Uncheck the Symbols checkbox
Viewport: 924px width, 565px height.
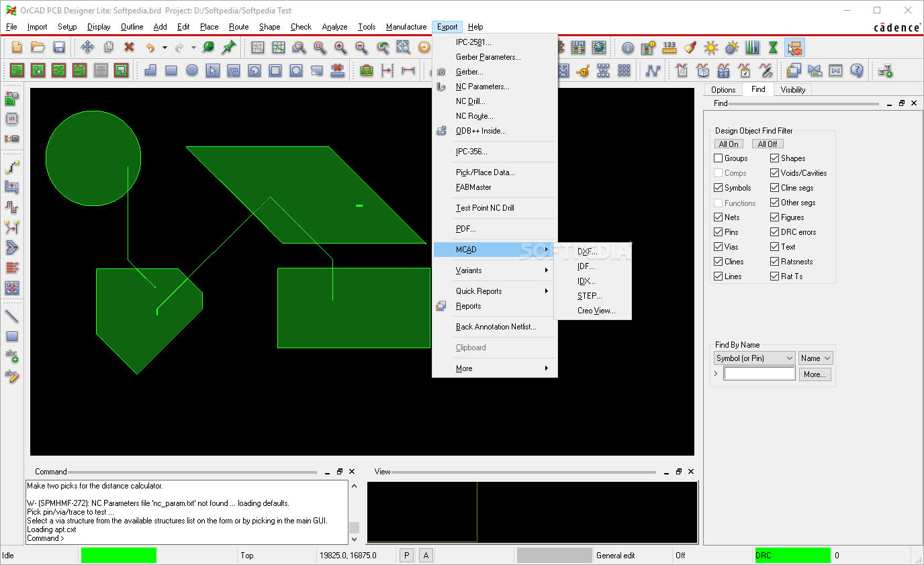point(719,188)
